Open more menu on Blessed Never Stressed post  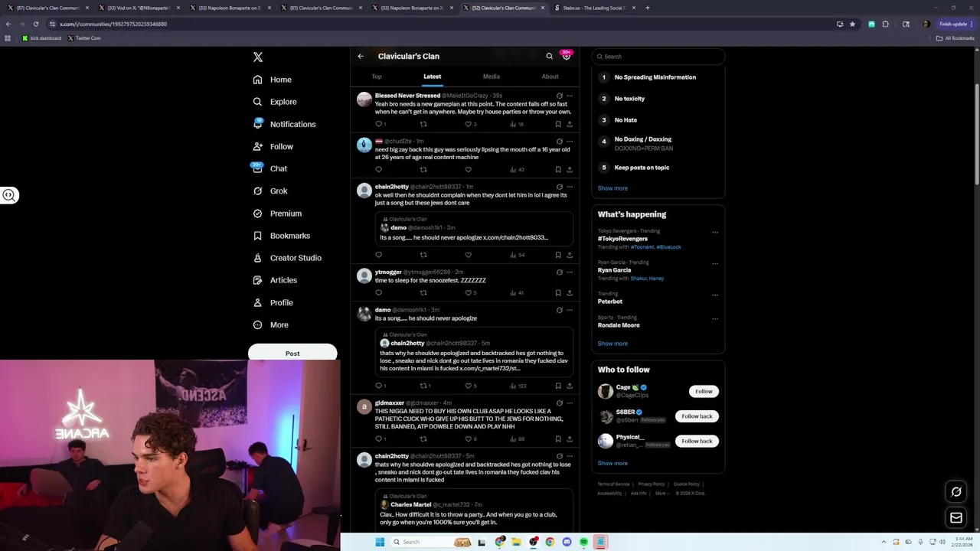(x=569, y=96)
